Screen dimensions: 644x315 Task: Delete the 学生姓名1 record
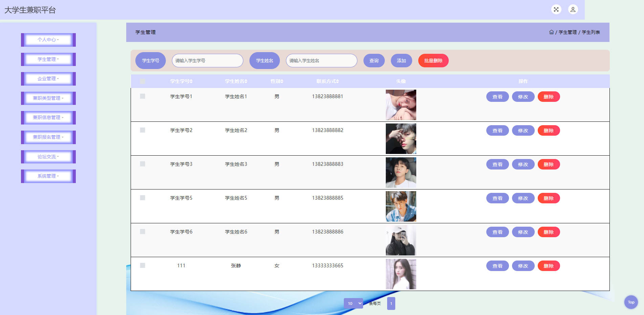[549, 97]
